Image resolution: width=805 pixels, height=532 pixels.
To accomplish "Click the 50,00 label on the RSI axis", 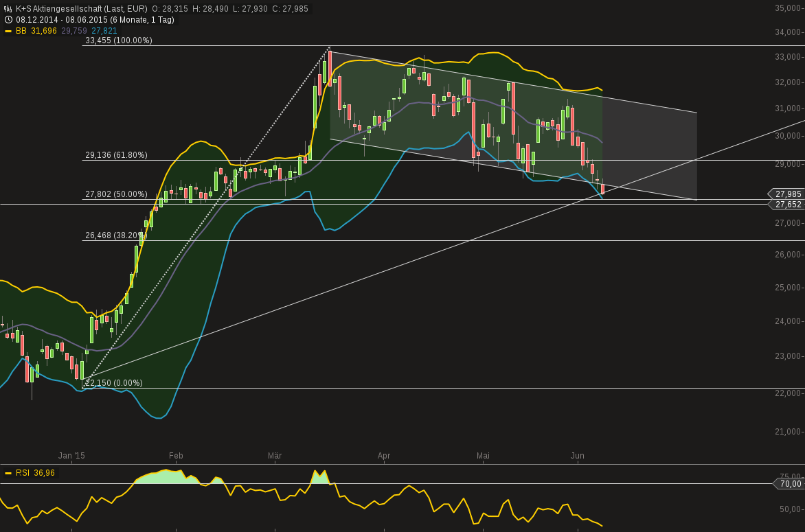I will tap(790, 509).
